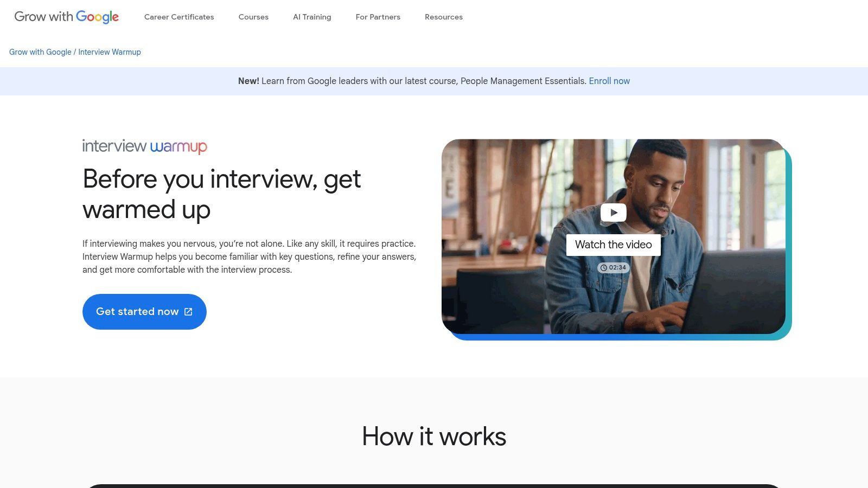This screenshot has height=488, width=868.
Task: Select AI Training in the navigation bar
Action: 312,17
